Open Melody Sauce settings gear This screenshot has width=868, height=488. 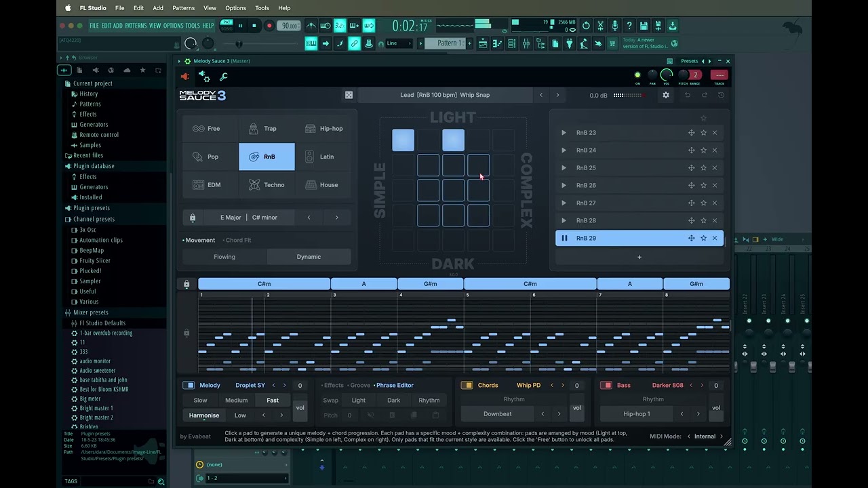666,95
